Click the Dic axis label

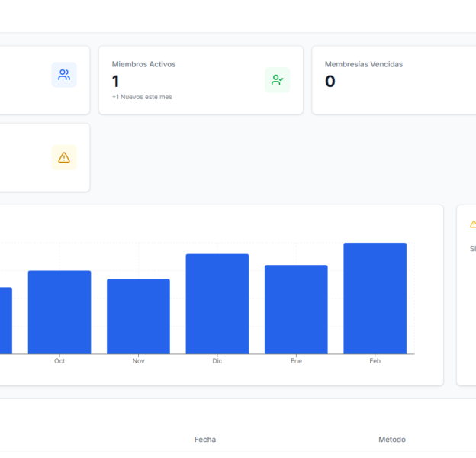pos(217,360)
